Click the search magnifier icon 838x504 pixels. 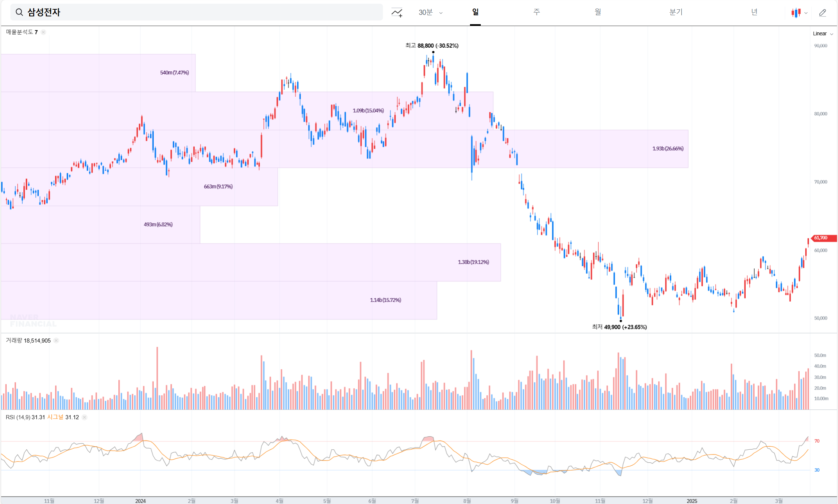click(x=19, y=13)
